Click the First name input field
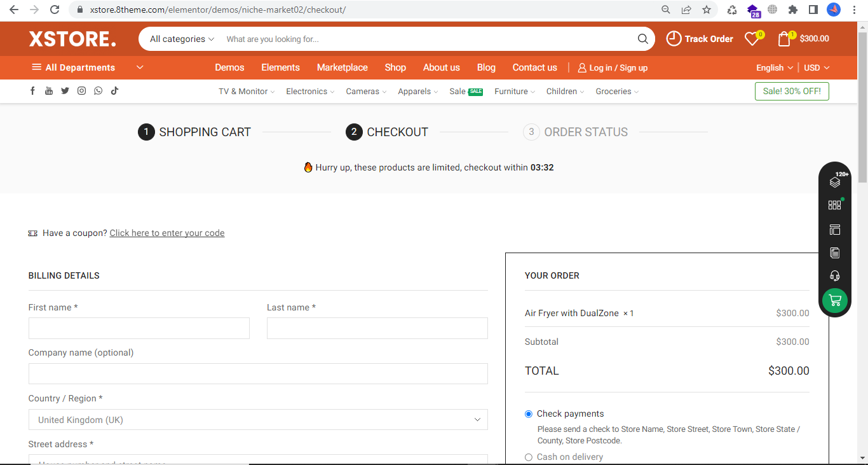 point(139,328)
